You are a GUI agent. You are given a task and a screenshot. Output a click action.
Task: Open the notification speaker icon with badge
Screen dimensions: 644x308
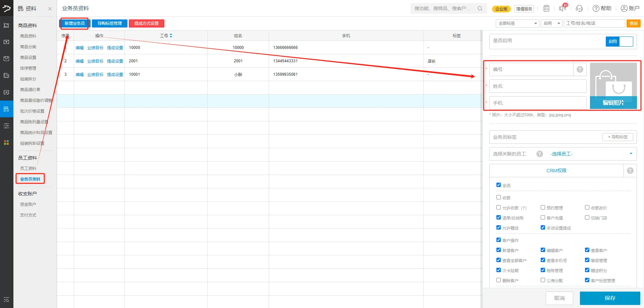click(562, 8)
